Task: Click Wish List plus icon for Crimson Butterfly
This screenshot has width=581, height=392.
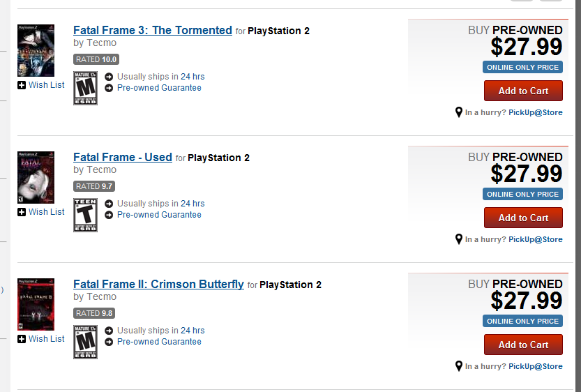Action: [22, 339]
